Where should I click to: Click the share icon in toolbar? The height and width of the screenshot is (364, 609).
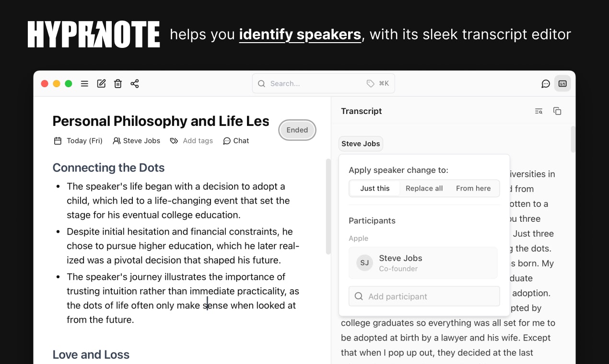(x=135, y=84)
